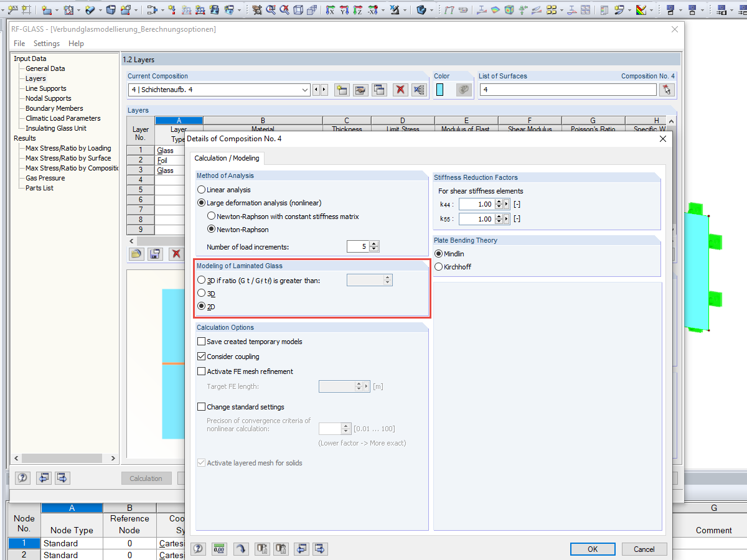Confirm the dialog with OK
The height and width of the screenshot is (560, 747).
(x=592, y=549)
